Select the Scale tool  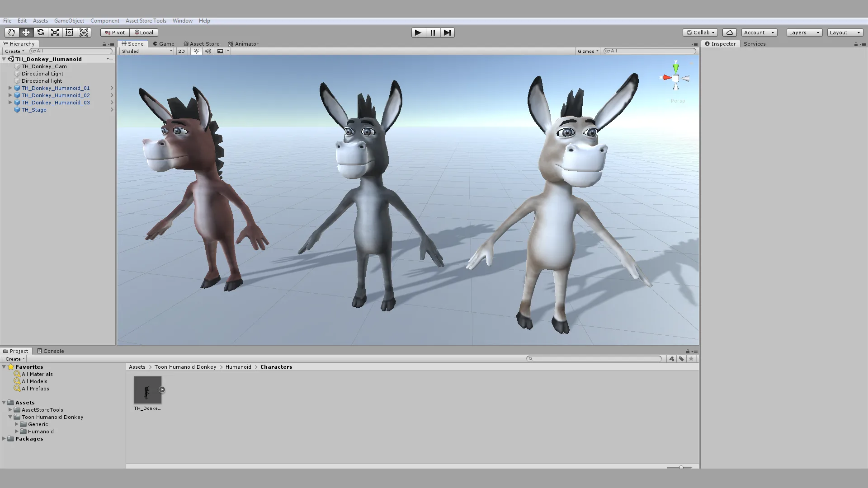pyautogui.click(x=55, y=33)
